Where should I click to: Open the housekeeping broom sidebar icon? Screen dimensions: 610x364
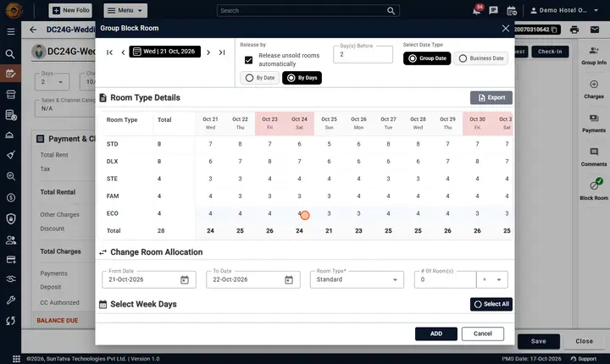11,155
